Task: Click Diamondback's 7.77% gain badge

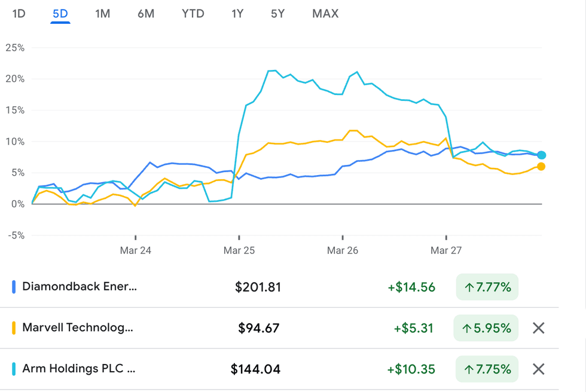Action: coord(487,287)
